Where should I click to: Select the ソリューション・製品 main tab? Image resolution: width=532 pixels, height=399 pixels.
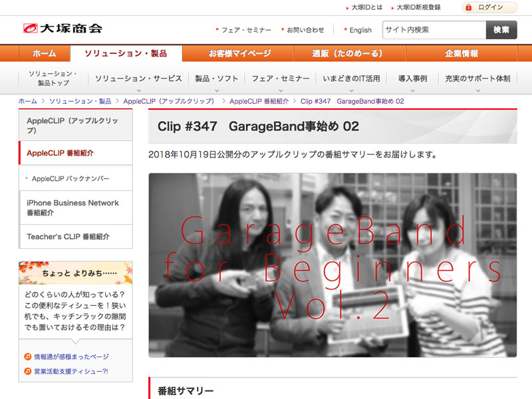coord(126,53)
